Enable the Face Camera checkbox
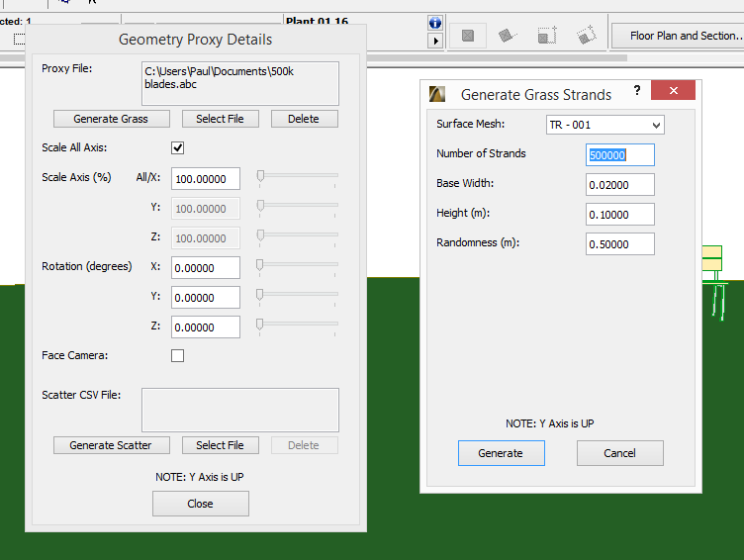This screenshot has width=744, height=560. [x=177, y=355]
